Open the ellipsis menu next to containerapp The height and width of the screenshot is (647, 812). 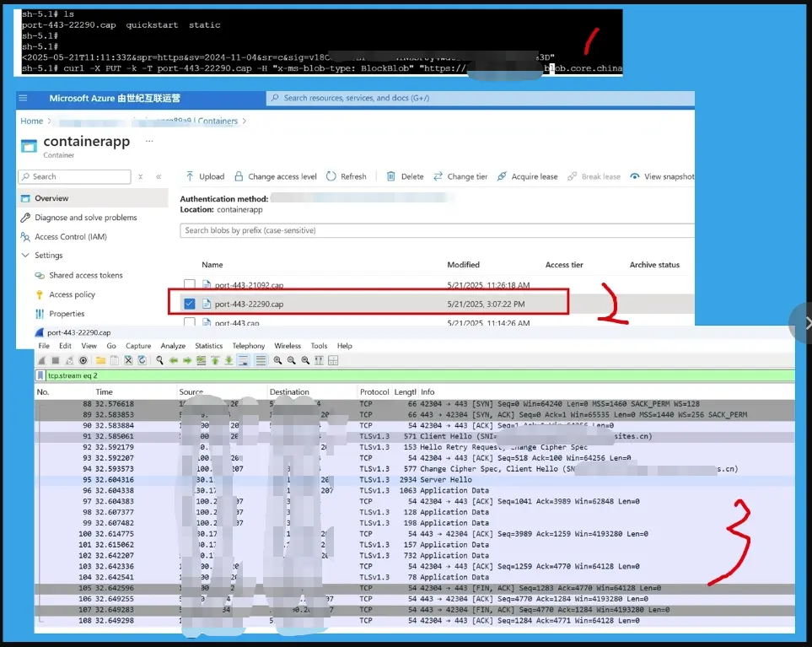click(x=149, y=141)
